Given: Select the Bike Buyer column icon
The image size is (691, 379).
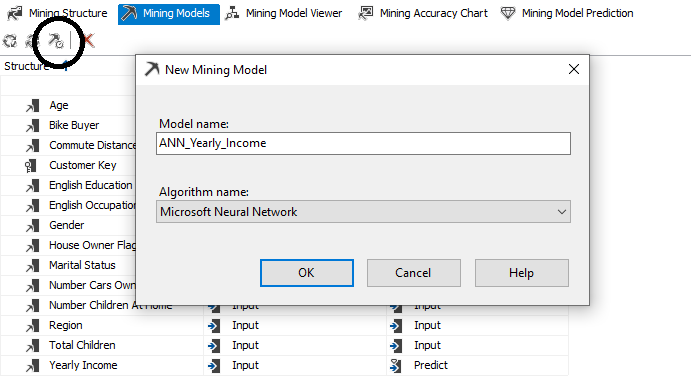Looking at the screenshot, I should pyautogui.click(x=32, y=126).
